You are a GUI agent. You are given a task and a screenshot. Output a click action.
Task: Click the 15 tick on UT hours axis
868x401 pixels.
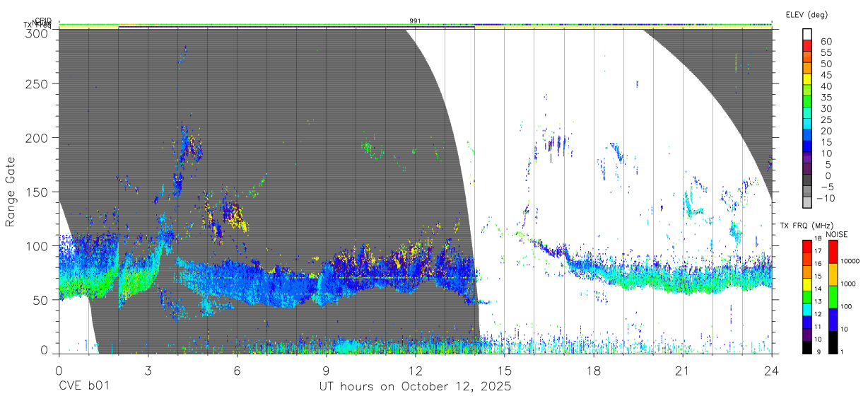(504, 371)
